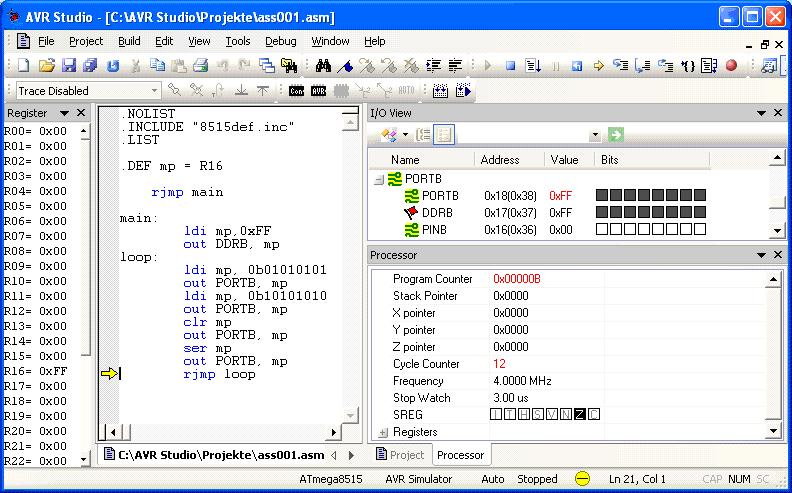Open the Trace Disabled dropdown

pyautogui.click(x=154, y=91)
